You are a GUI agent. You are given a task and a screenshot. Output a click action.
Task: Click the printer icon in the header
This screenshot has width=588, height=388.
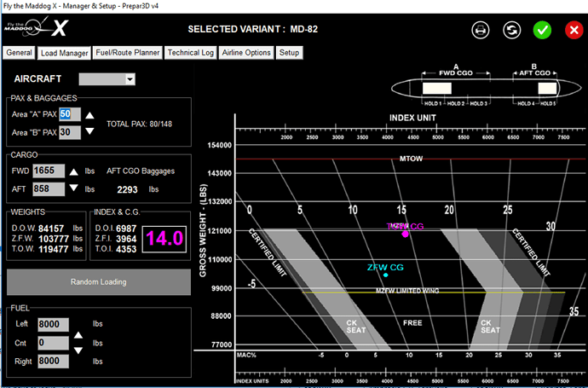coord(481,30)
